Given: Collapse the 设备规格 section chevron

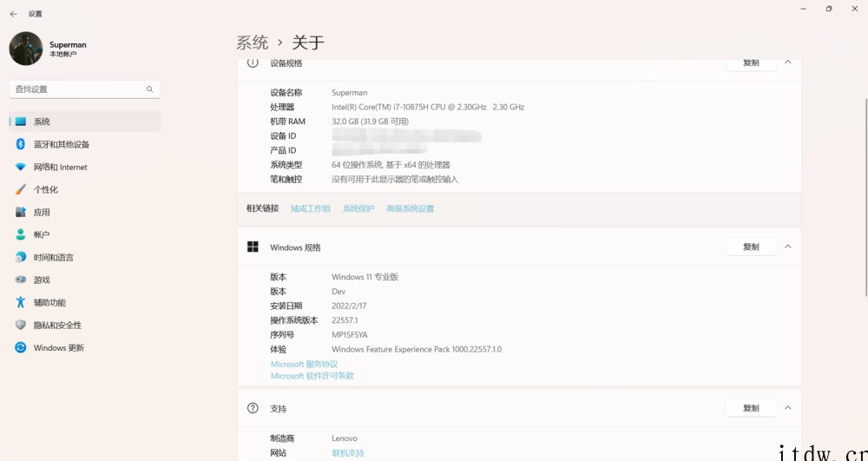Looking at the screenshot, I should (788, 62).
